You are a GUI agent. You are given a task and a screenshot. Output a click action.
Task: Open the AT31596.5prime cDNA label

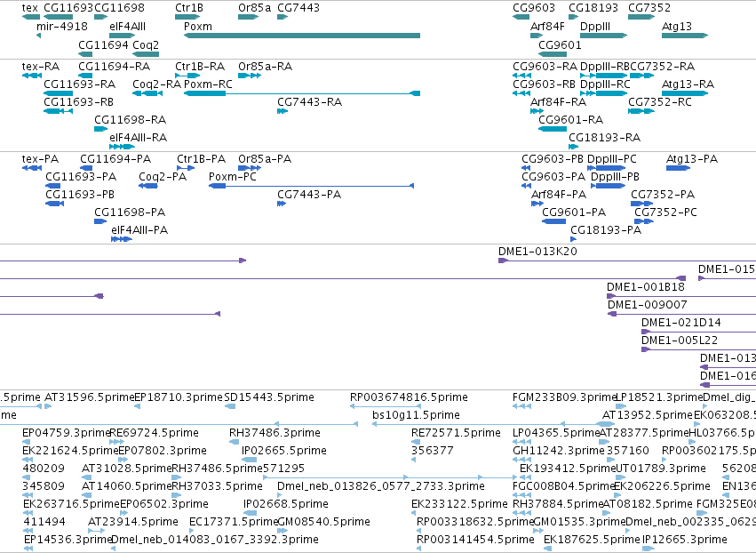(x=89, y=397)
